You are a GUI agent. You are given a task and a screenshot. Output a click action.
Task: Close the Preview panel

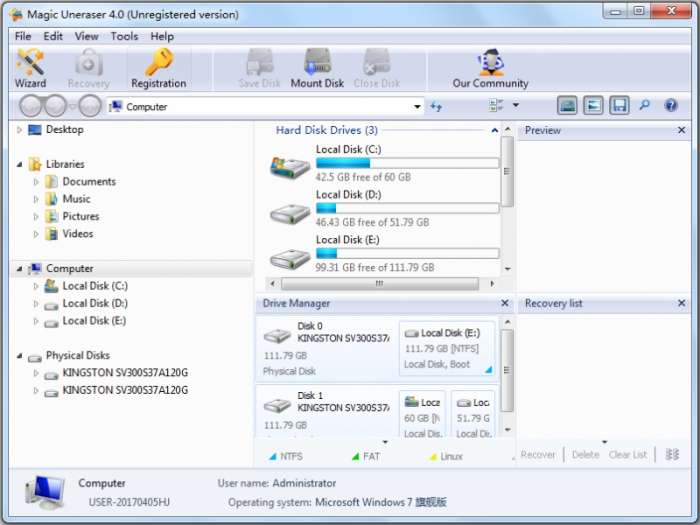(681, 130)
